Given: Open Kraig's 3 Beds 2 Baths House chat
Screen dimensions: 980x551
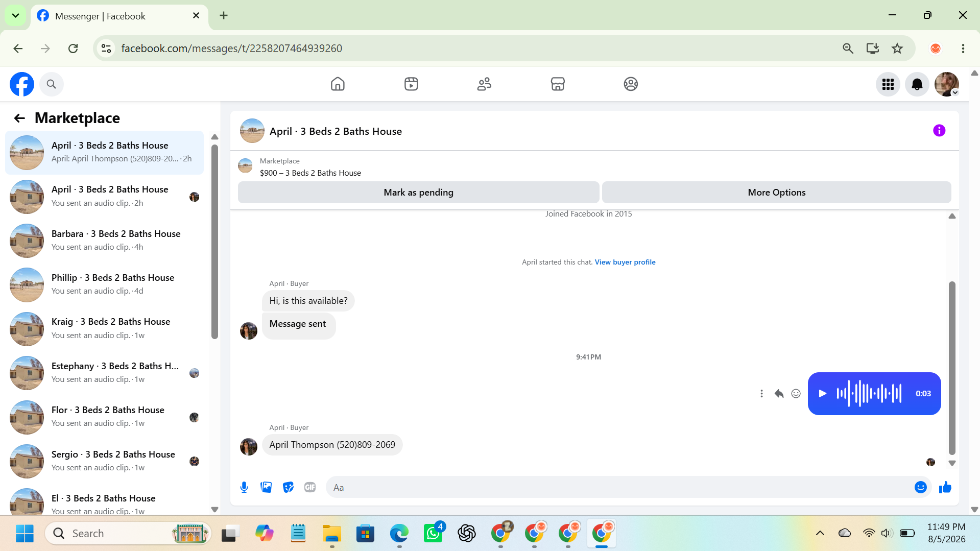Looking at the screenshot, I should (x=105, y=329).
